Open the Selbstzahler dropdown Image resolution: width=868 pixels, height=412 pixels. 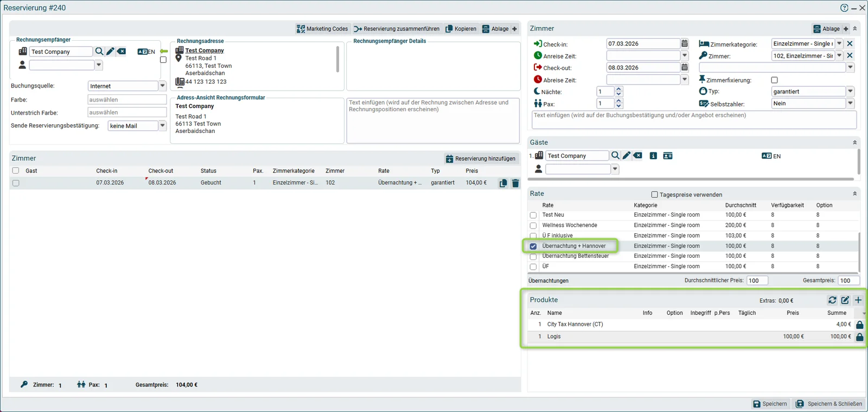(x=850, y=103)
